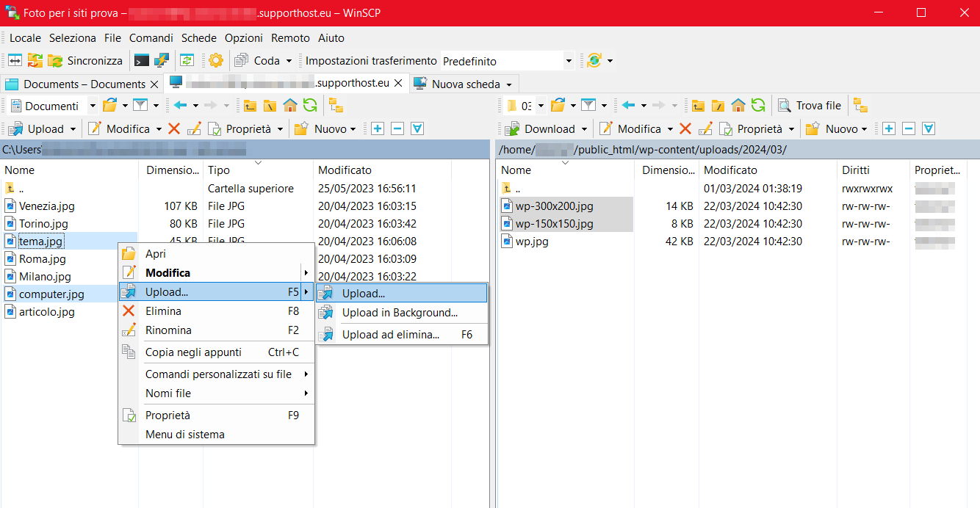This screenshot has width=980, height=508.
Task: Refresh the remote directory with the green icon
Action: pos(758,106)
